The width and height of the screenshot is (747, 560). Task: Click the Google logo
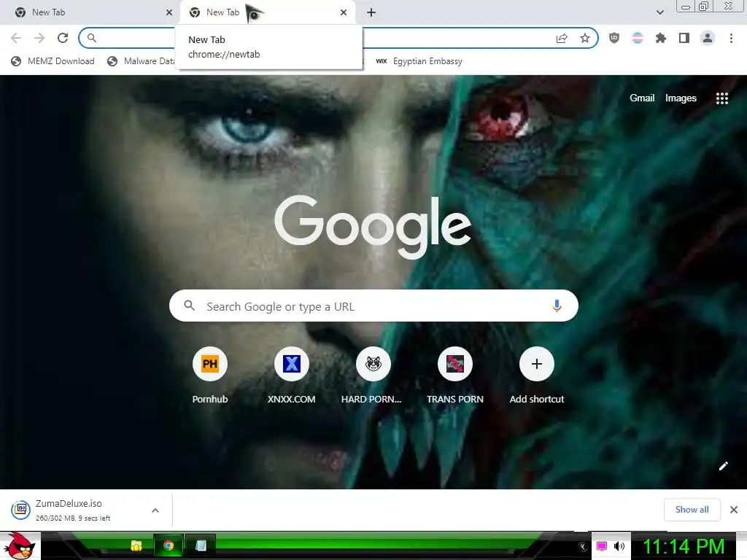[373, 226]
